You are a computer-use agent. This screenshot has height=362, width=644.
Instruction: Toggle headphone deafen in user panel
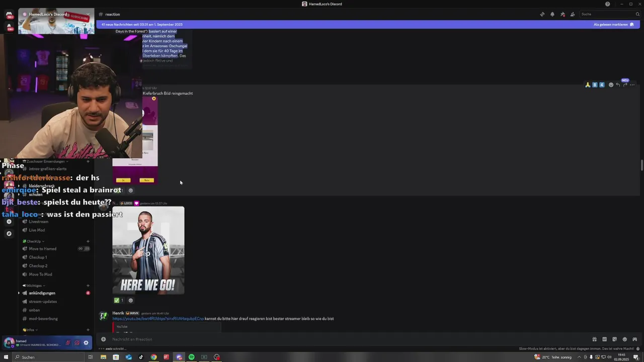click(x=77, y=343)
